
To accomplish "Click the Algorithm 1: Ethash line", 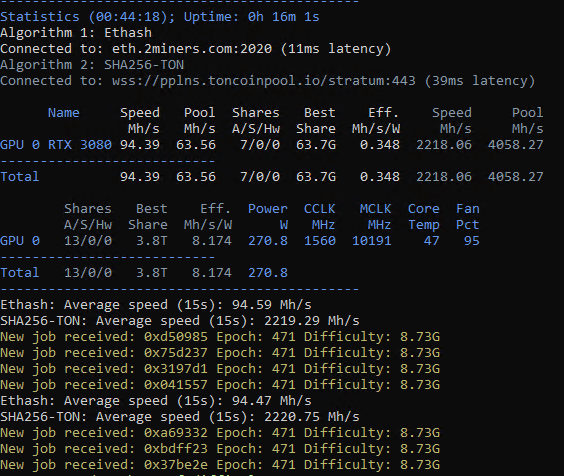I will pos(76,33).
